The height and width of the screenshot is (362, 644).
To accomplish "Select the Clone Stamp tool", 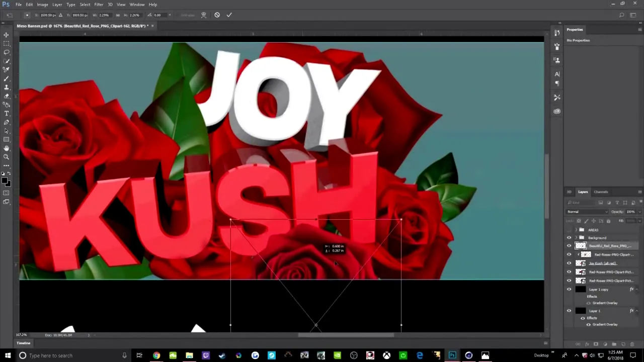I will (x=6, y=87).
